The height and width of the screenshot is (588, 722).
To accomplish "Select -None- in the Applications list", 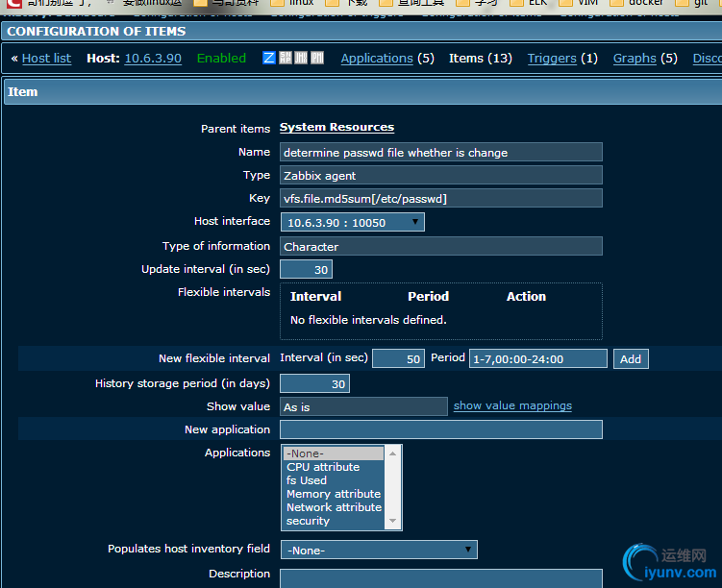I will click(334, 453).
